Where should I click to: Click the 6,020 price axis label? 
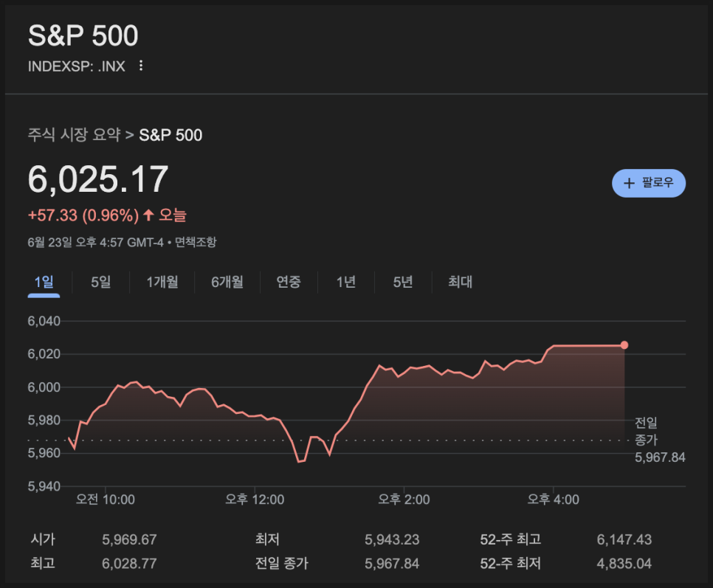pos(44,354)
